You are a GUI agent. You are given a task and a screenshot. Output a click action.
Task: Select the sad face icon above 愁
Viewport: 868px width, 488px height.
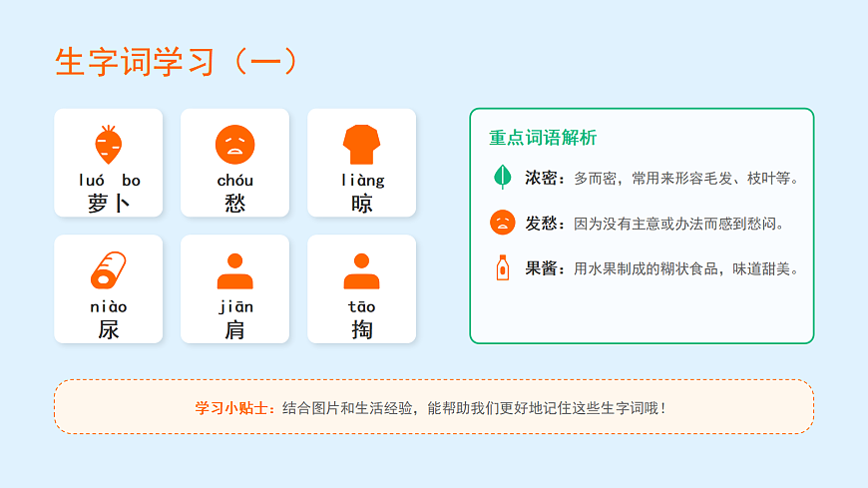(x=234, y=145)
